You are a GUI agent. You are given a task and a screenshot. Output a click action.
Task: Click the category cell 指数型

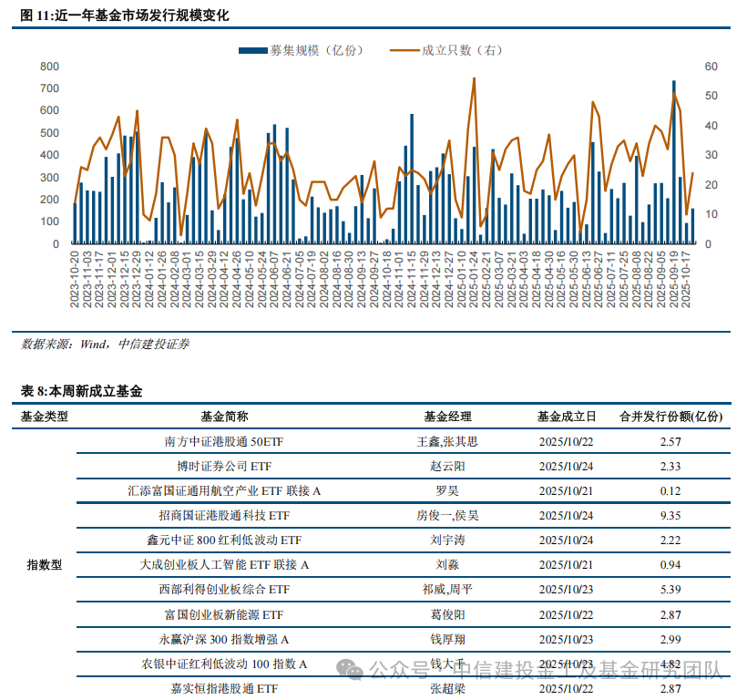tap(45, 565)
